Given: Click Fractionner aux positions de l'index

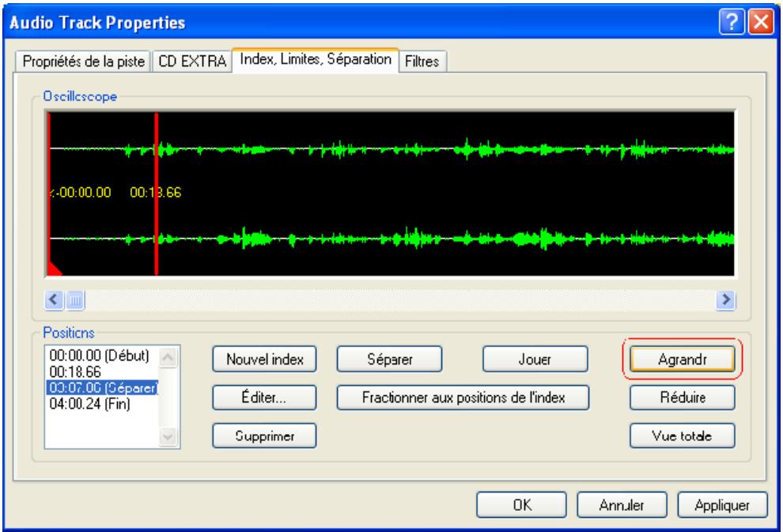Looking at the screenshot, I should [463, 398].
